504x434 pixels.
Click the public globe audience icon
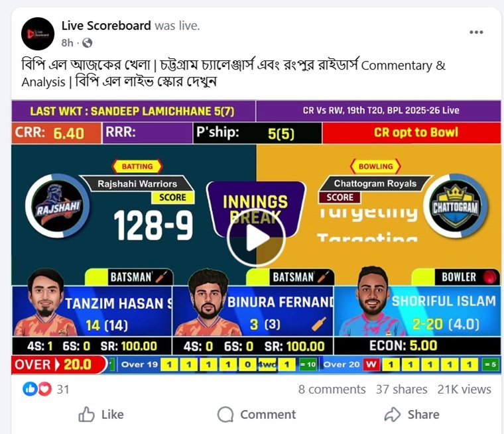87,42
